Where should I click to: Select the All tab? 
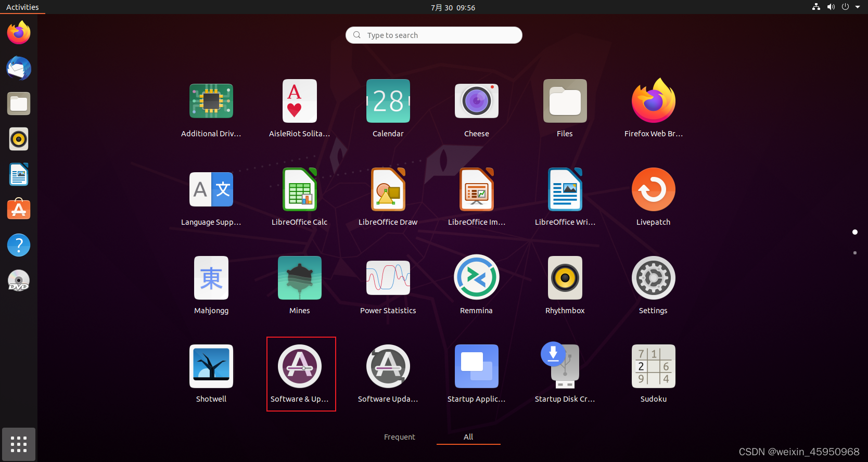[468, 437]
